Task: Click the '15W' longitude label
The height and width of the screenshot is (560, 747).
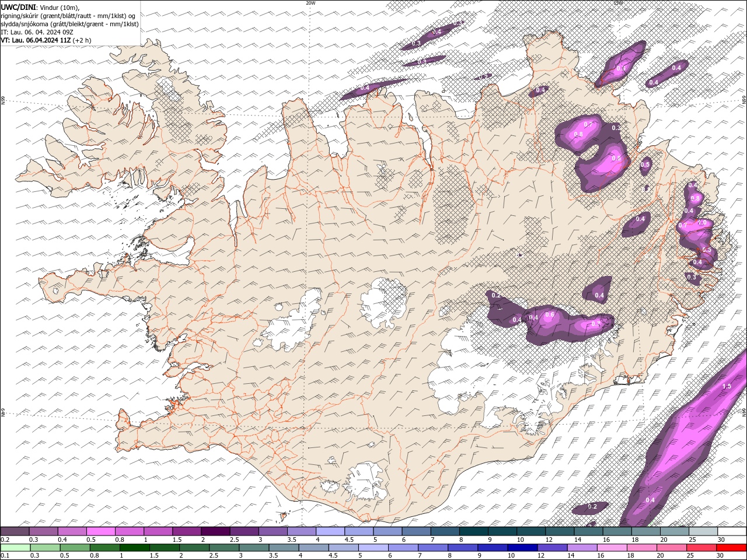Action: (x=618, y=3)
